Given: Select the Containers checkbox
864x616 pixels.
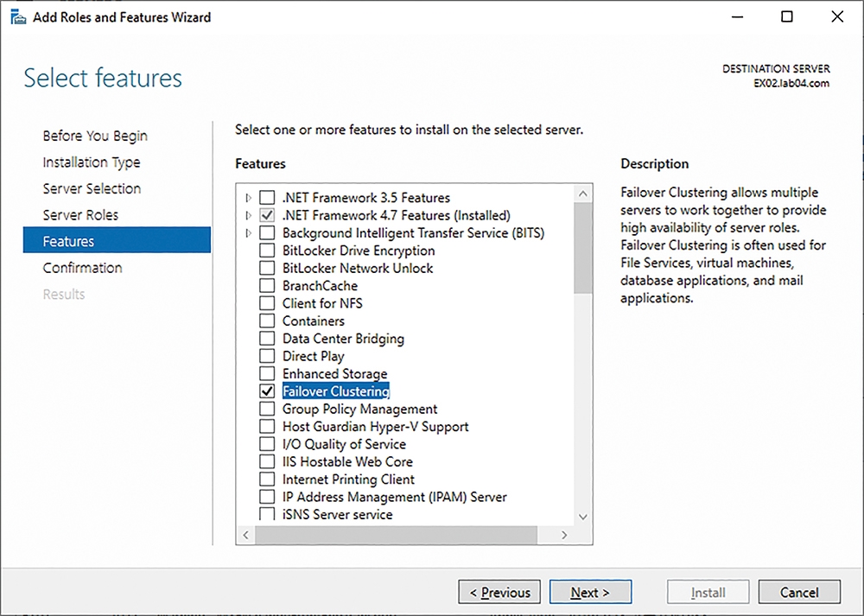Looking at the screenshot, I should (x=267, y=321).
